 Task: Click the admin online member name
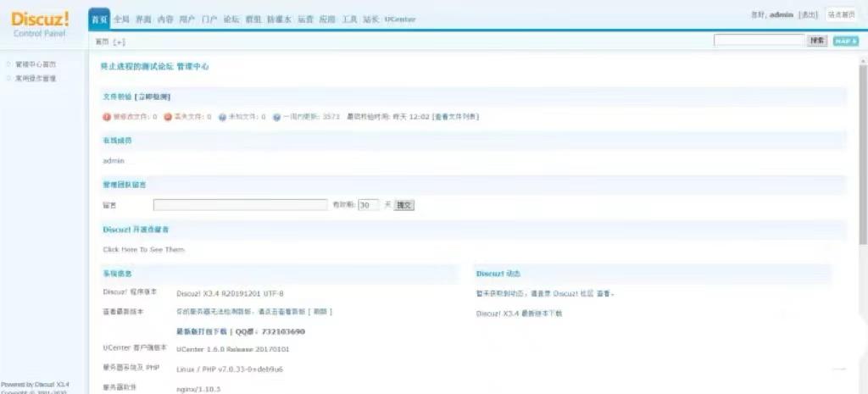114,160
